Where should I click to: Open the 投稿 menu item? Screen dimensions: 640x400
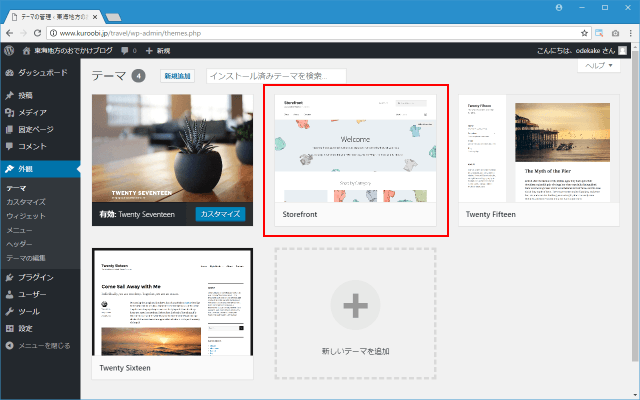pos(40,96)
